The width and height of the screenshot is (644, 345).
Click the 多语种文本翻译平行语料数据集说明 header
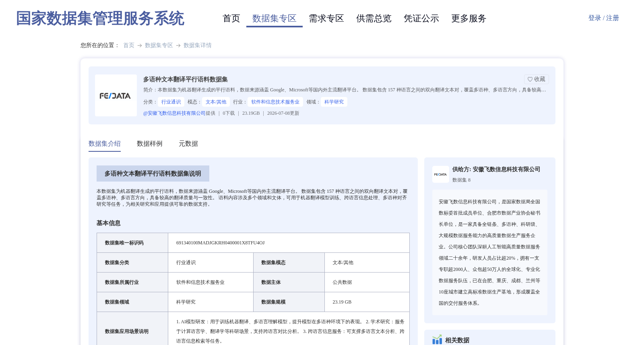[153, 174]
